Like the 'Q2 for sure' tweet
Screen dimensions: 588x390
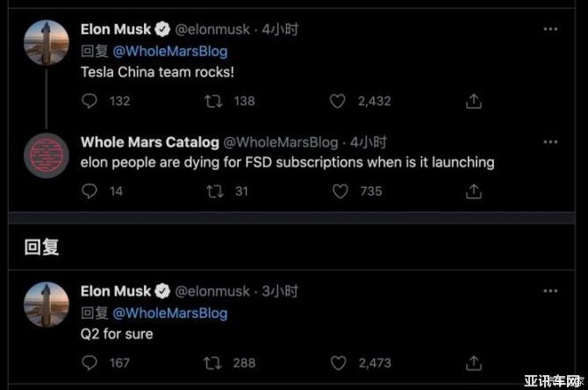tap(337, 362)
